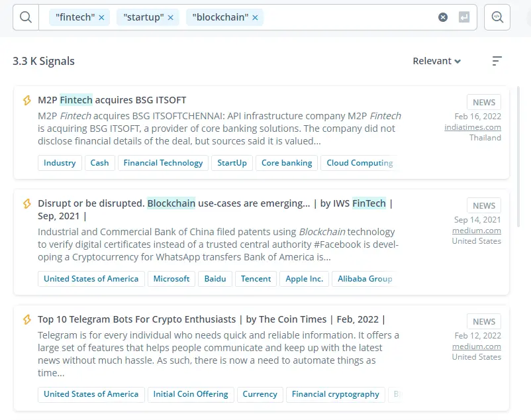
Task: Click signal bolt icon for M2P Fintech article
Action: (x=27, y=100)
